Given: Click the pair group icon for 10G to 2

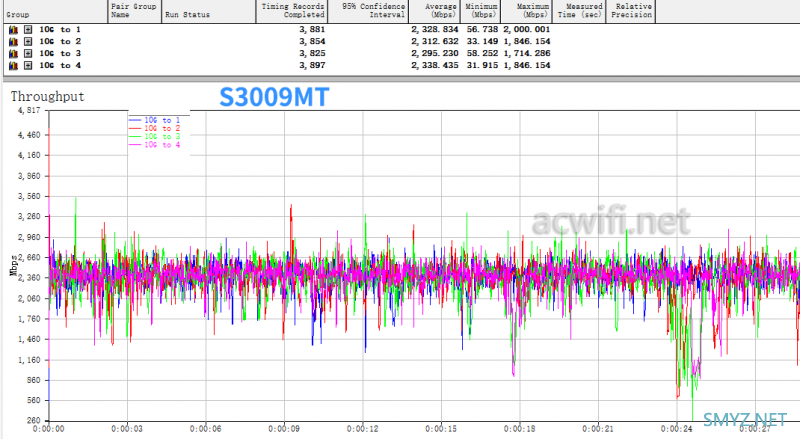Looking at the screenshot, I should (13, 41).
